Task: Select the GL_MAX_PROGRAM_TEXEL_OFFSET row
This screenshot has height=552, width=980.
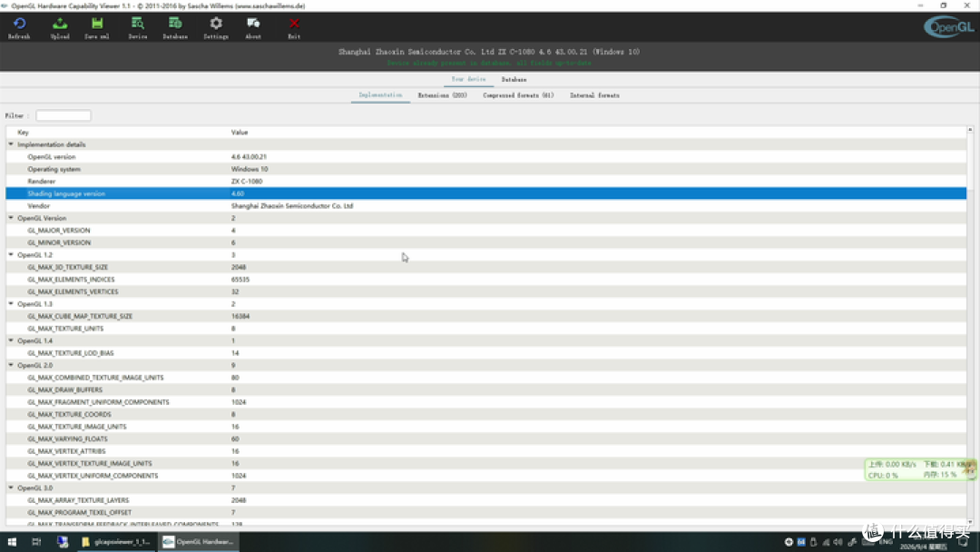Action: (486, 512)
